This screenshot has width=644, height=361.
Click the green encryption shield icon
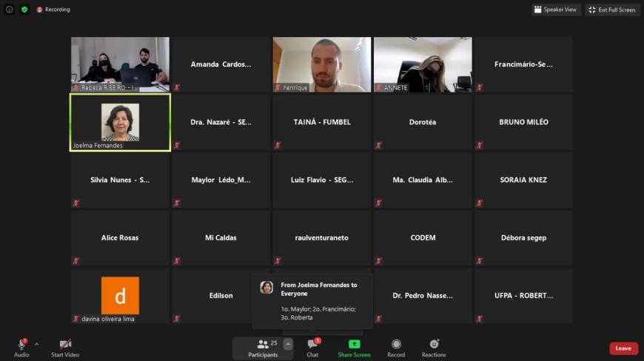[x=24, y=10]
